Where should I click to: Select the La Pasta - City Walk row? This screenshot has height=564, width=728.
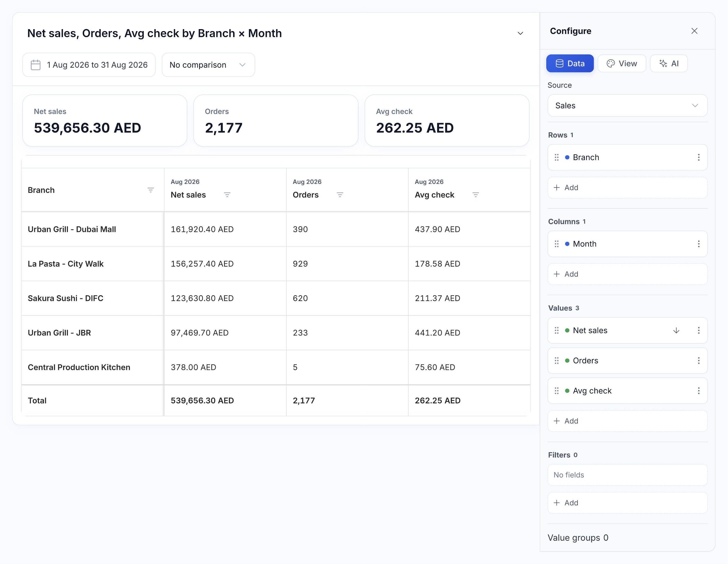click(x=276, y=264)
